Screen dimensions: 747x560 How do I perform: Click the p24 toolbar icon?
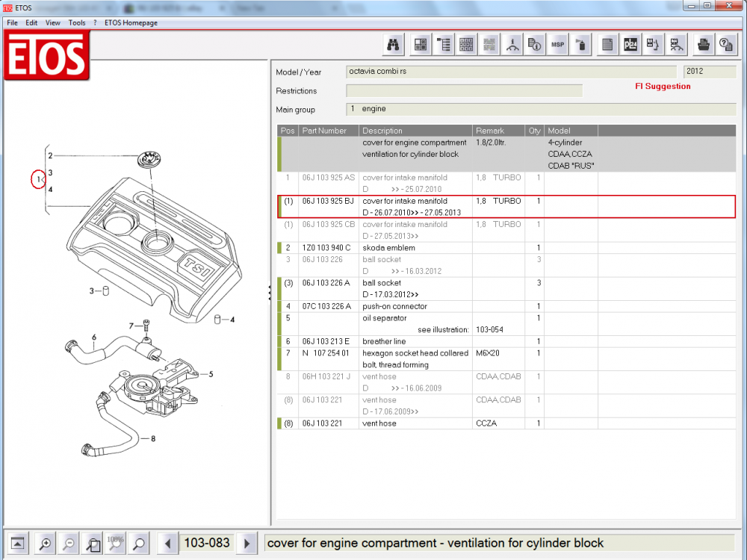tap(630, 45)
